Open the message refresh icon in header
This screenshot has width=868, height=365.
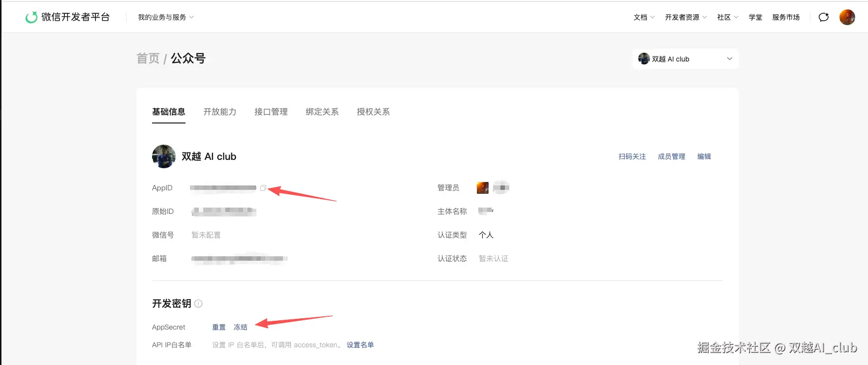(824, 17)
